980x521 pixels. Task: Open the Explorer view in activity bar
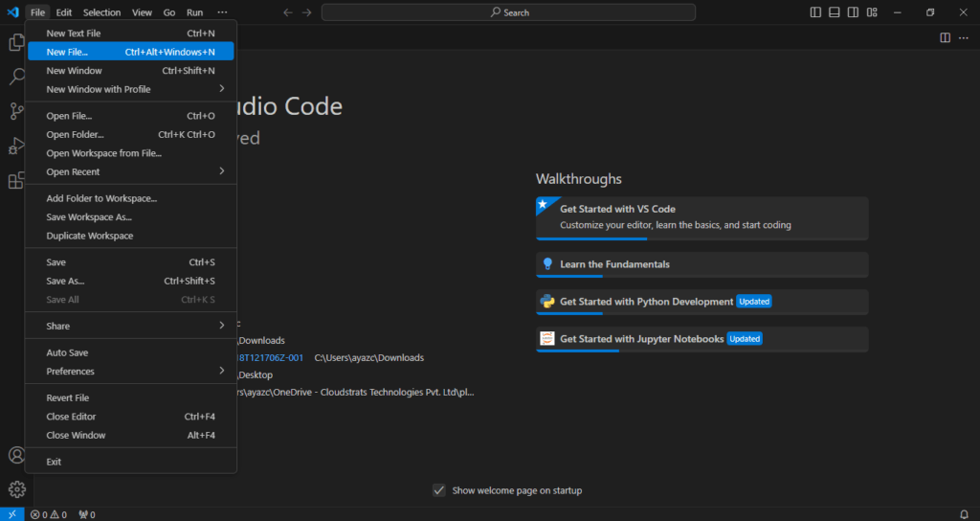pos(16,42)
